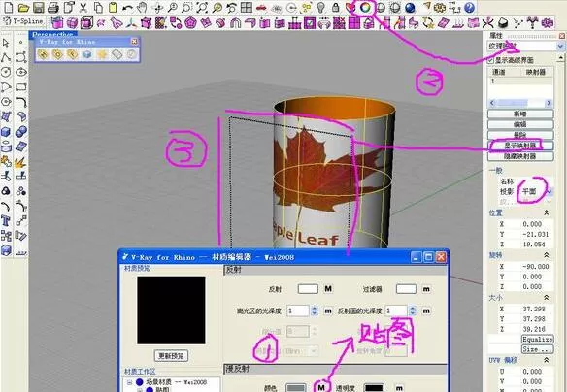567x392 pixels.
Task: Click the Copy icon
Action: pos(98,7)
